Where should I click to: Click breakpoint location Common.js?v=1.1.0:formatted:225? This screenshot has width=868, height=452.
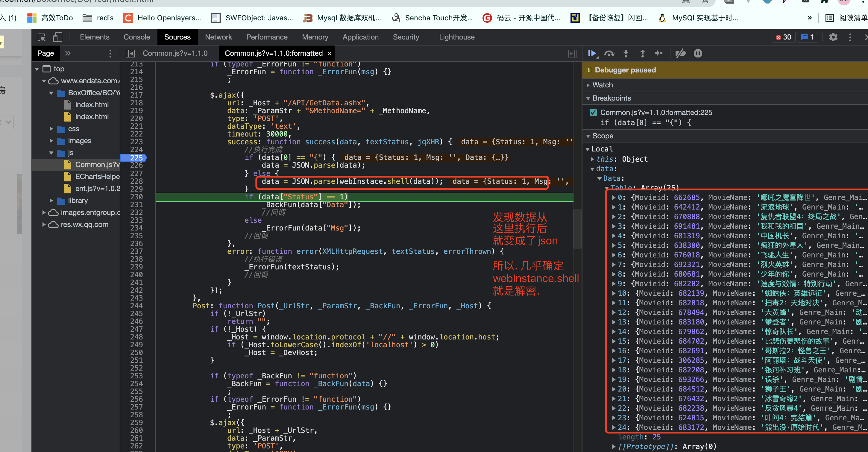656,113
